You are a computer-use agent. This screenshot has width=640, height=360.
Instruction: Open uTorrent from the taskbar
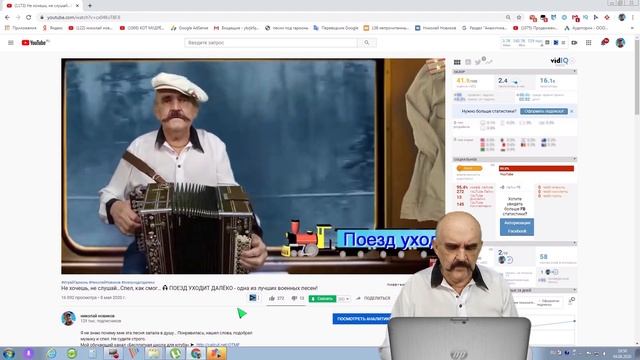[176, 353]
